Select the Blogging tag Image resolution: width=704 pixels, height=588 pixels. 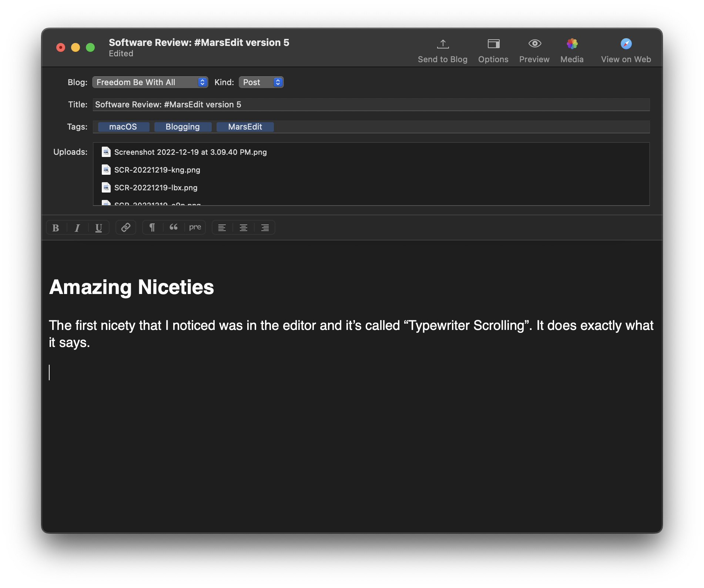click(x=183, y=127)
